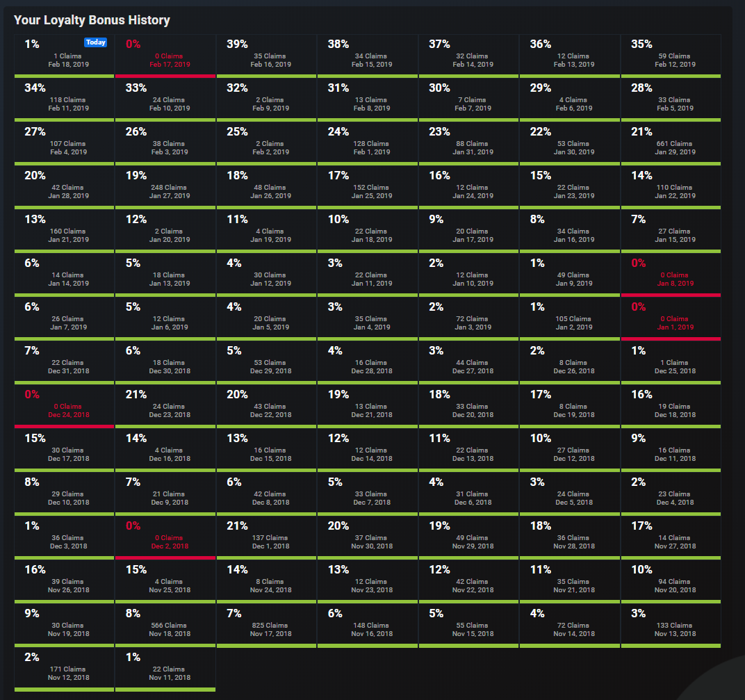The height and width of the screenshot is (700, 745).
Task: Click the Jan 24, 2019 date
Action: point(473,196)
